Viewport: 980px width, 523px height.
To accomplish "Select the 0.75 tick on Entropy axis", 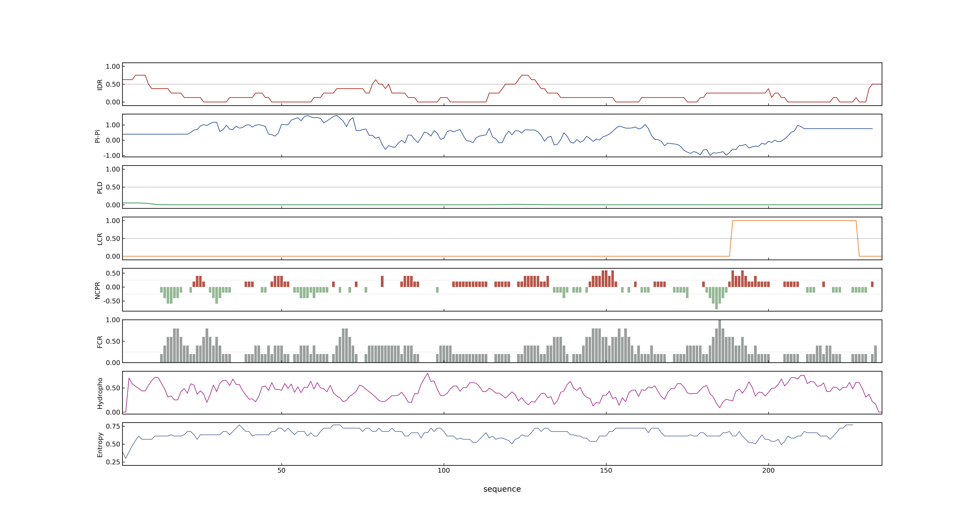I will [x=113, y=426].
